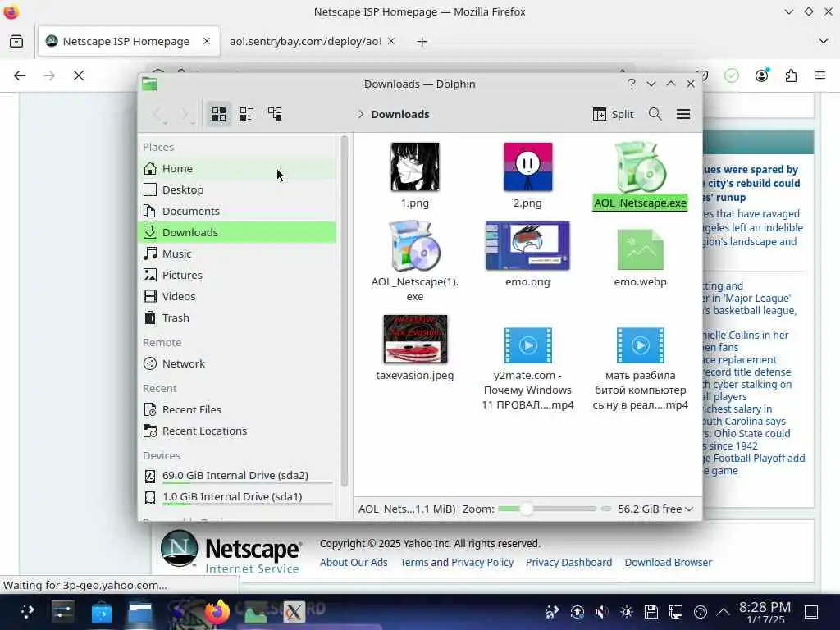Image resolution: width=840 pixels, height=630 pixels.
Task: Select the 1.png thumbnail
Action: 414,167
